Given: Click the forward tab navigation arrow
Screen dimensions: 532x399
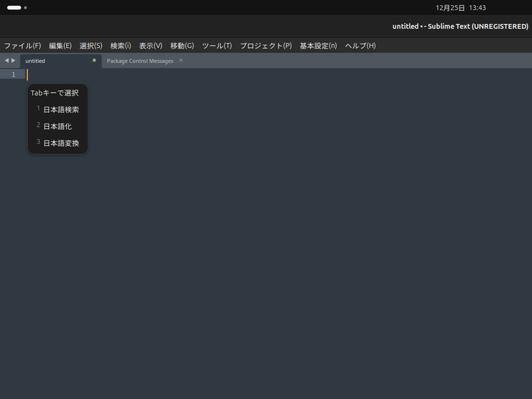Looking at the screenshot, I should [x=13, y=61].
